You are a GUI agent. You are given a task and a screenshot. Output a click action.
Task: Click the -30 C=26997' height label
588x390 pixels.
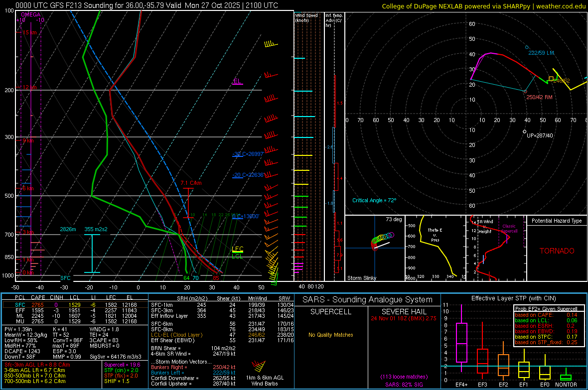point(248,154)
